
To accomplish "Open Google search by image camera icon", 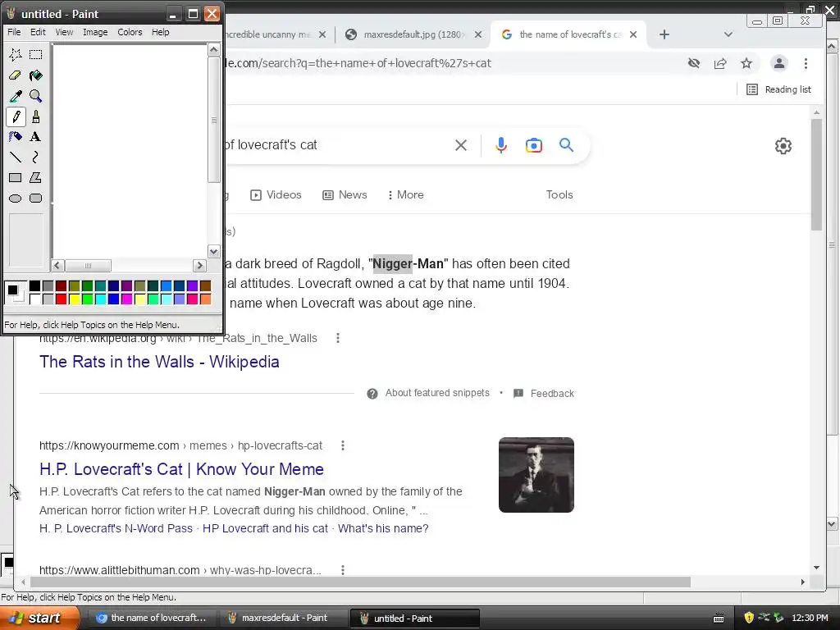I will click(533, 145).
